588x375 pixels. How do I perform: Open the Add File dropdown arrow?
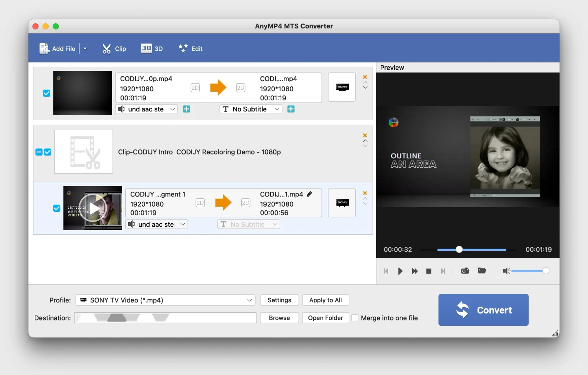[x=85, y=49]
